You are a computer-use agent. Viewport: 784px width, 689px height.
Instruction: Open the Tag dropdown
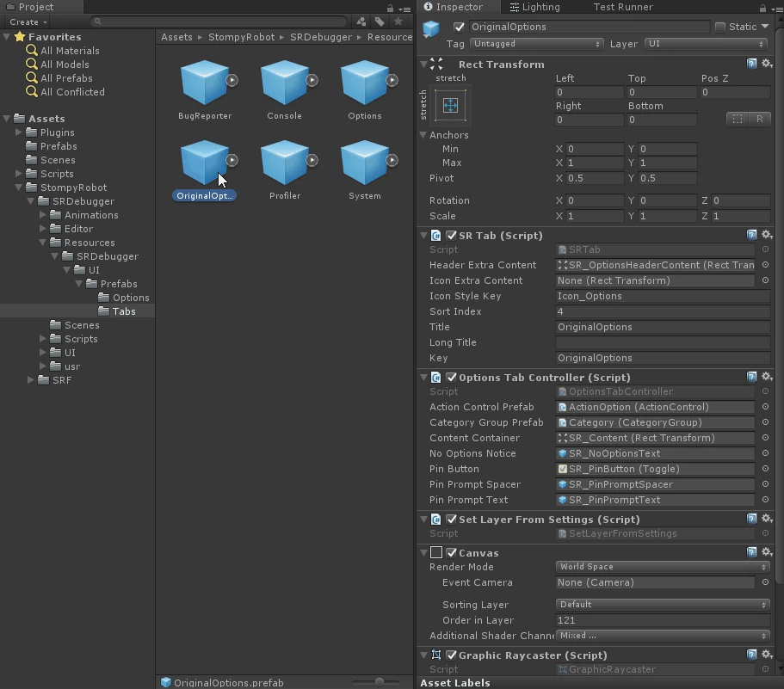point(536,44)
